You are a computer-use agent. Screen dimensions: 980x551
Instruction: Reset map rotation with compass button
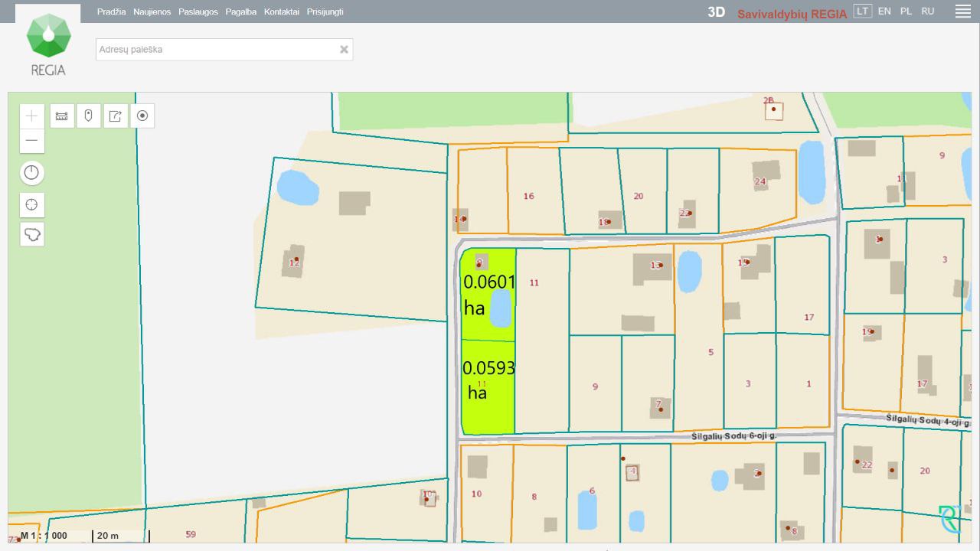point(31,173)
